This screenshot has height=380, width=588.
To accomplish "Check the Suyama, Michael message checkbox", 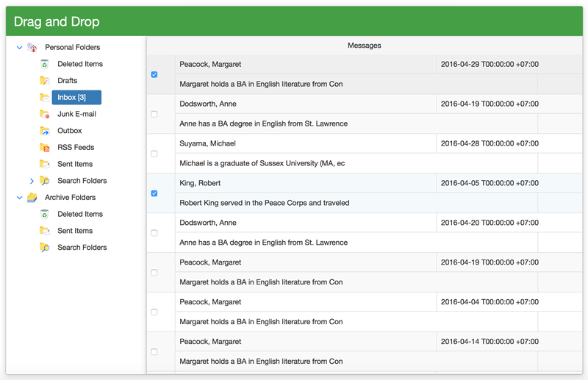I will pos(154,154).
